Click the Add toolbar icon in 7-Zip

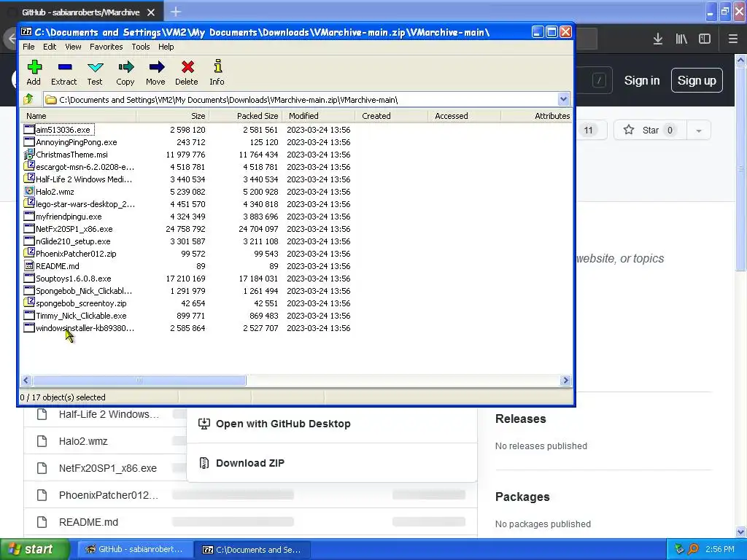point(34,67)
